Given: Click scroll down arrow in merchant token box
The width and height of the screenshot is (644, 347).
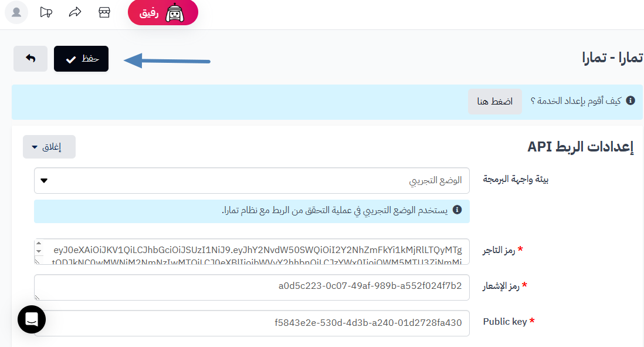Looking at the screenshot, I should [39, 251].
